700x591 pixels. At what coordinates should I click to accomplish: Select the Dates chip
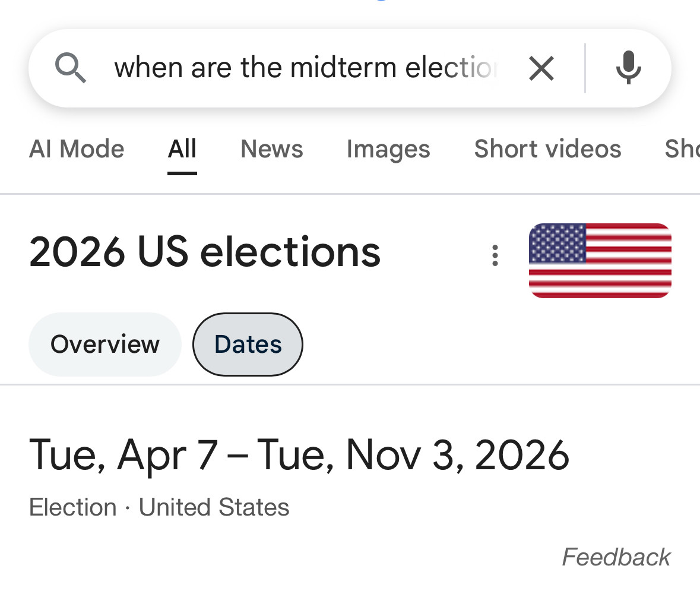248,345
